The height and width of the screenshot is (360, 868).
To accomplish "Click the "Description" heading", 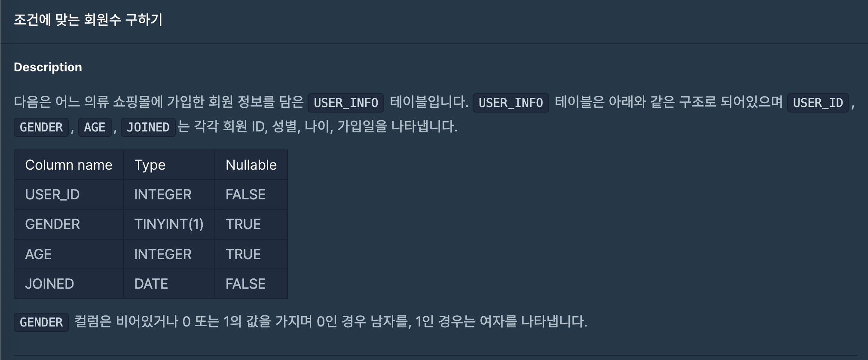I will pyautogui.click(x=48, y=67).
